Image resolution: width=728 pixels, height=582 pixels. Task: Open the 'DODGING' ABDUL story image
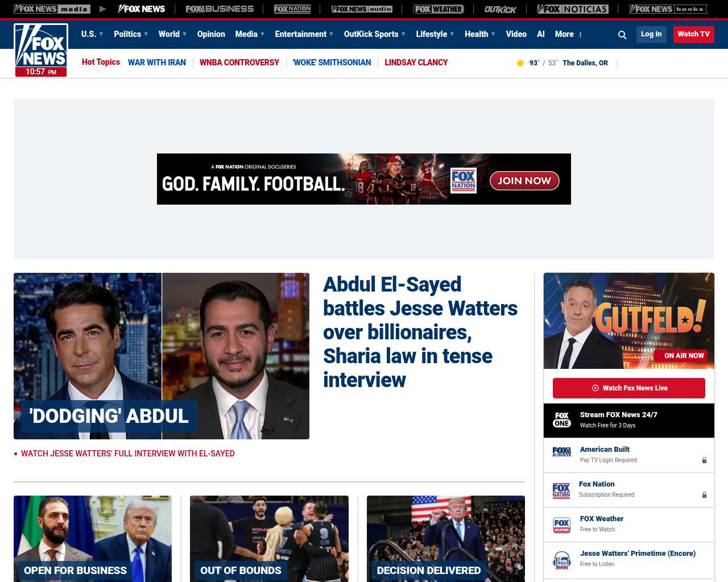tap(162, 356)
